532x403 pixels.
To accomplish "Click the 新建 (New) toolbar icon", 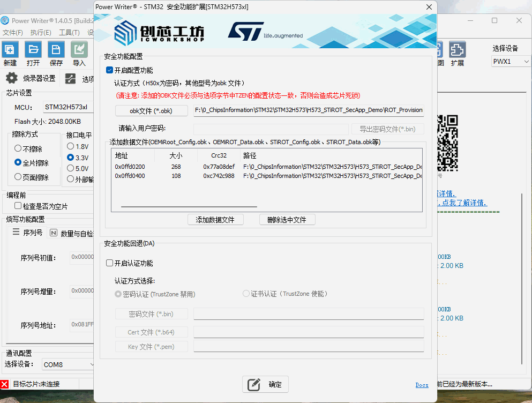I will pyautogui.click(x=10, y=50).
